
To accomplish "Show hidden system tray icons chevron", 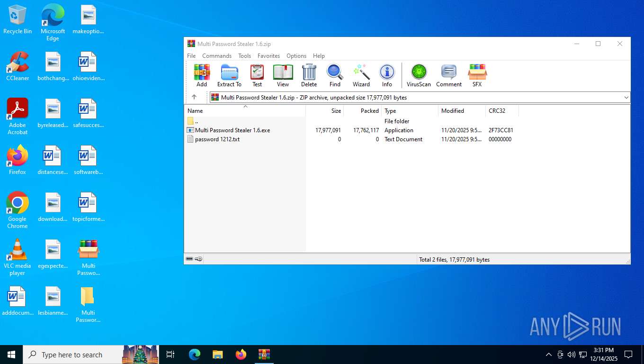I will [x=548, y=355].
